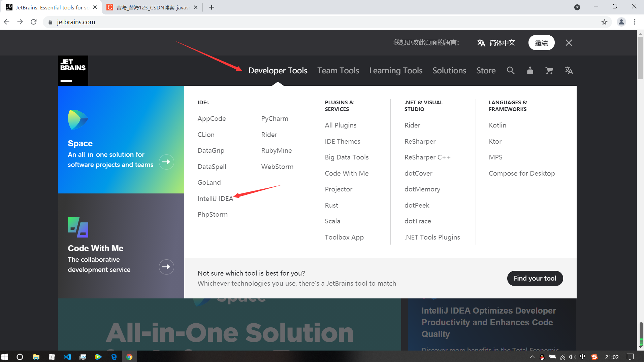Viewport: 644px width, 362px height.
Task: Show hidden tray icons chevron
Action: click(532, 357)
